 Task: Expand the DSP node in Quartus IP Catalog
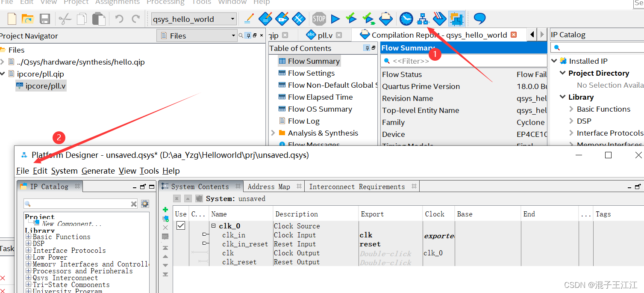(x=571, y=121)
